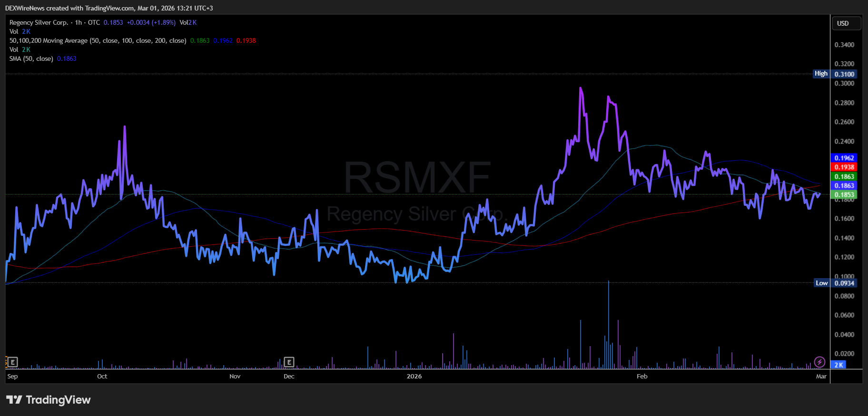Viewport: 868px width, 416px height.
Task: Select the 50,100,200 Moving Average indicator legend
Action: pos(98,40)
